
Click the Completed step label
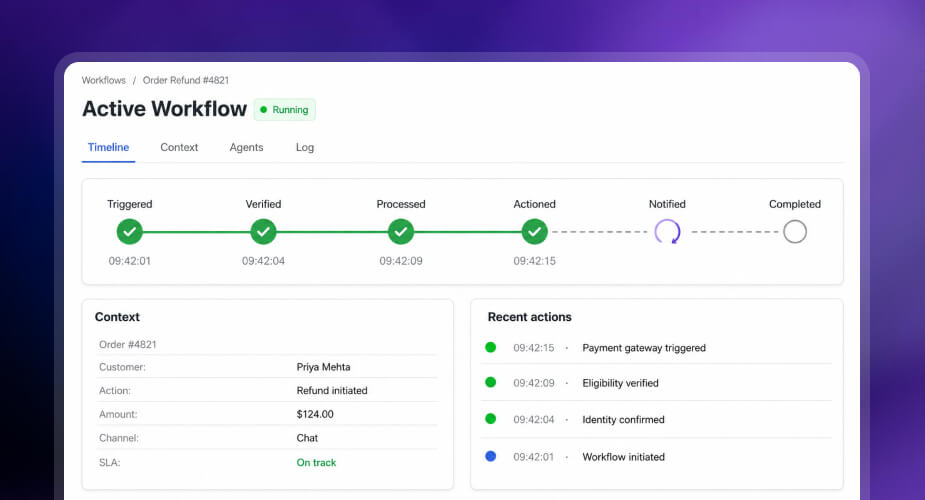[x=795, y=204]
